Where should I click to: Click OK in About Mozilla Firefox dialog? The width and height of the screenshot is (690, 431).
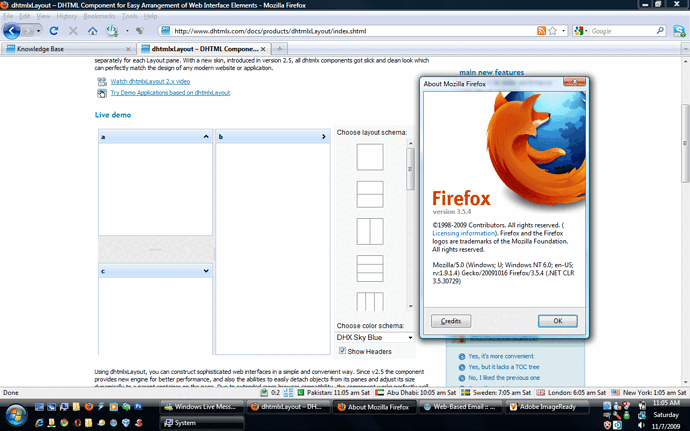click(x=558, y=321)
